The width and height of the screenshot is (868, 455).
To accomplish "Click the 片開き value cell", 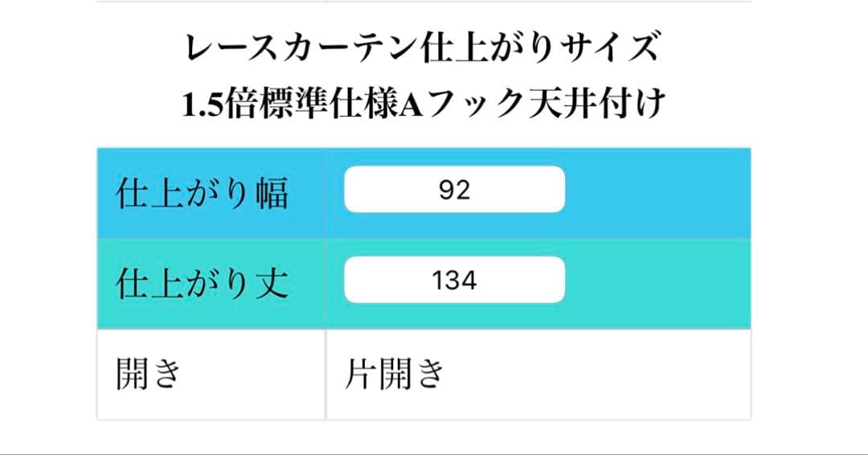I will pos(538,374).
